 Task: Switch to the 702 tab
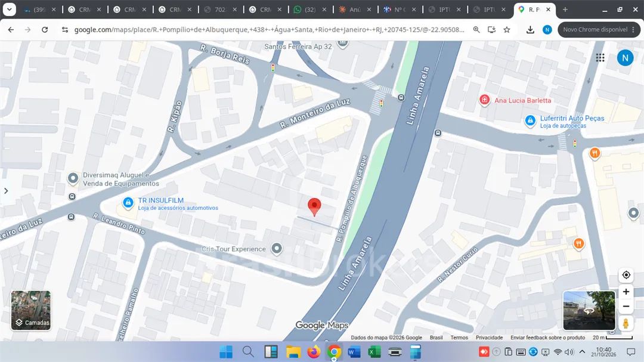(221, 10)
